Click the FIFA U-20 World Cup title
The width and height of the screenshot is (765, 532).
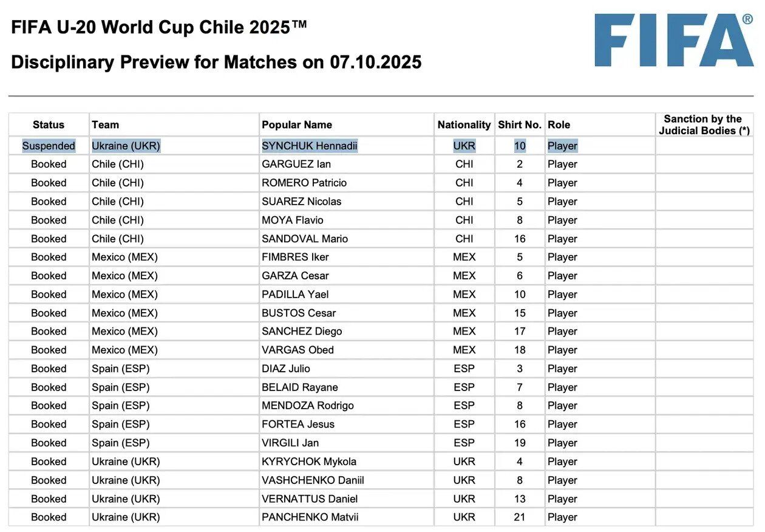click(159, 27)
